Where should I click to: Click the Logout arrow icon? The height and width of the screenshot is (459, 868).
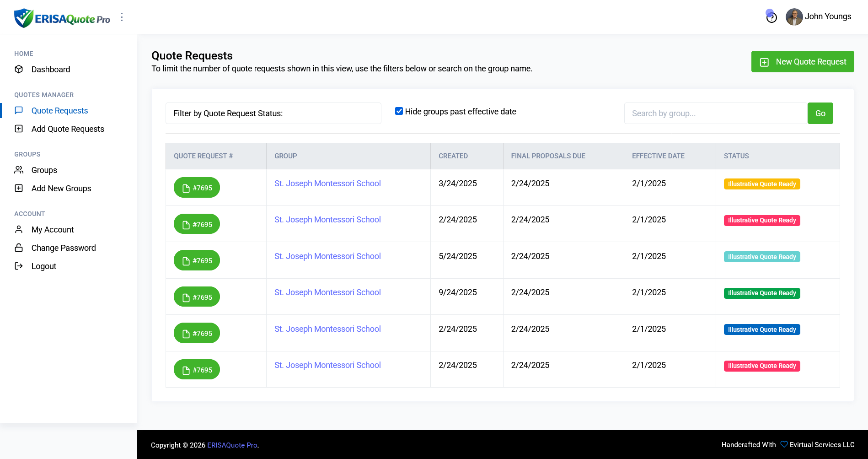(19, 266)
